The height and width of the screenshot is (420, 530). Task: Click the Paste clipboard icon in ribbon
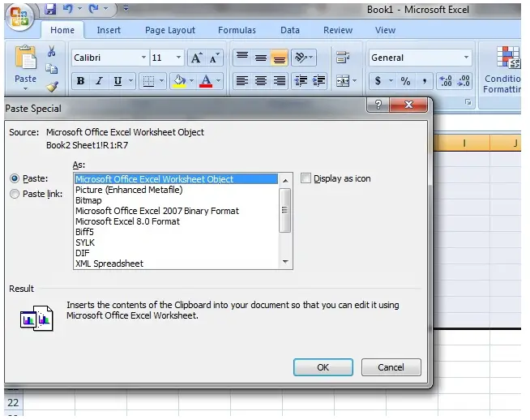pyautogui.click(x=25, y=57)
